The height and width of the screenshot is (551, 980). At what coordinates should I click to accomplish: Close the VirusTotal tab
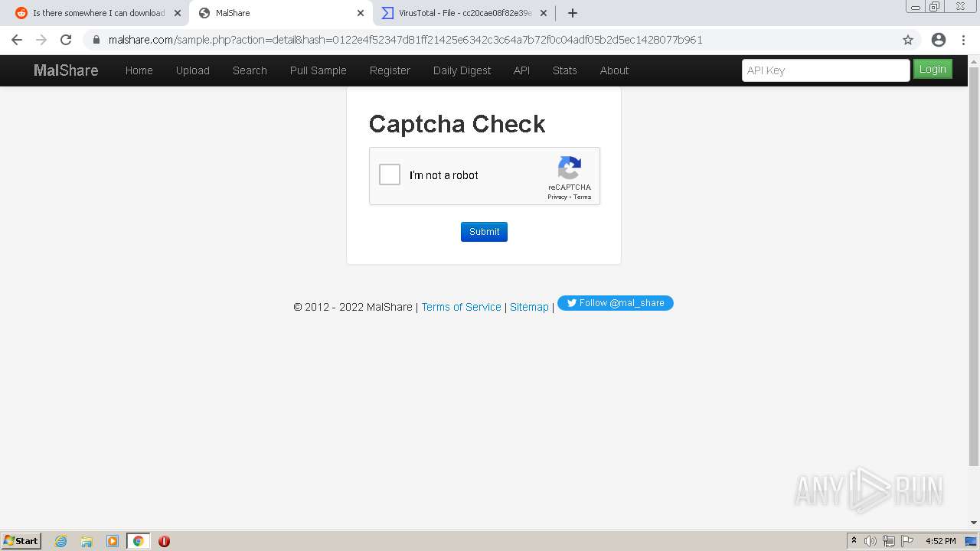[x=544, y=13]
